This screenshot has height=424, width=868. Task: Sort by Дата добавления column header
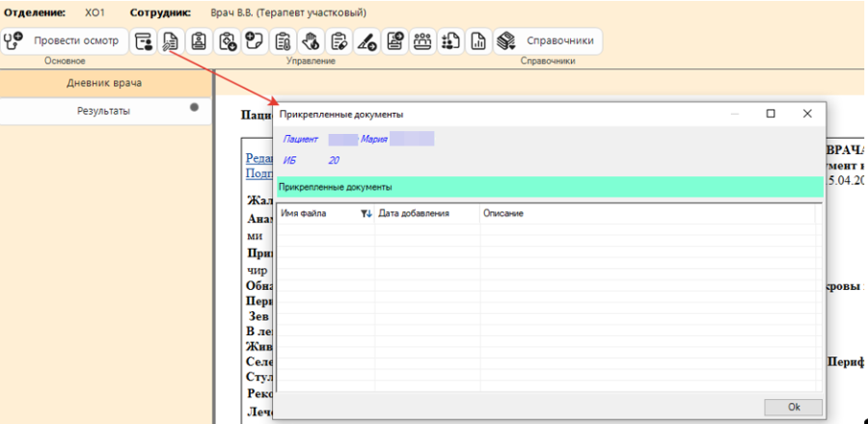[x=427, y=213]
